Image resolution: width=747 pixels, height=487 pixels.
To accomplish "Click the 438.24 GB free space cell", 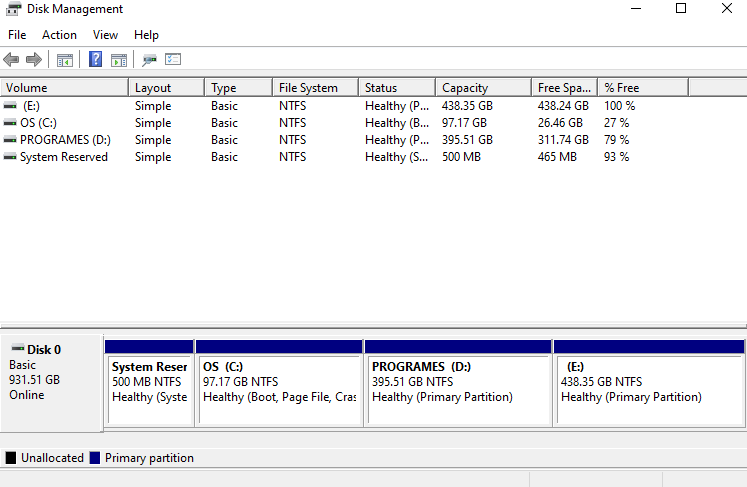I will 563,106.
